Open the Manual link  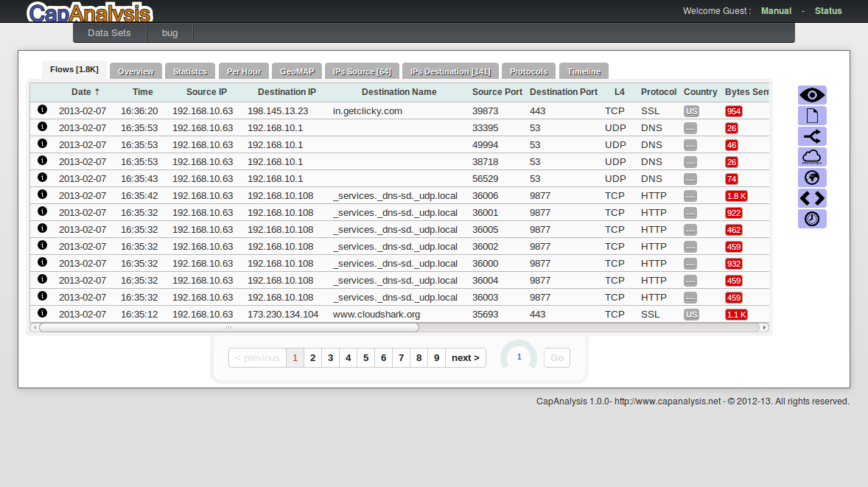click(x=776, y=11)
